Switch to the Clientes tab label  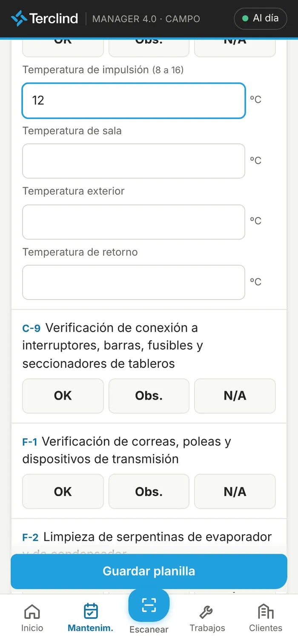[x=266, y=628]
